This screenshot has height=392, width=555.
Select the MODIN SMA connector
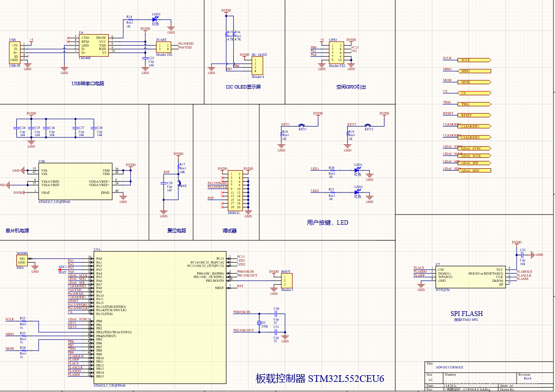22,261
